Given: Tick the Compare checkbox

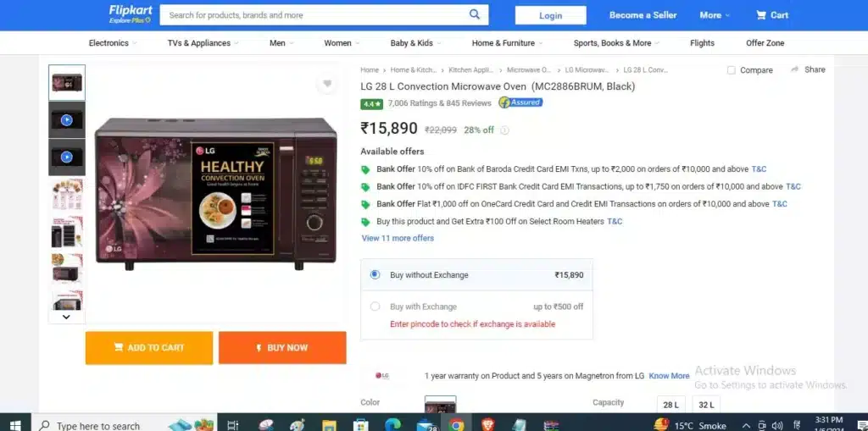Looking at the screenshot, I should pyautogui.click(x=732, y=70).
